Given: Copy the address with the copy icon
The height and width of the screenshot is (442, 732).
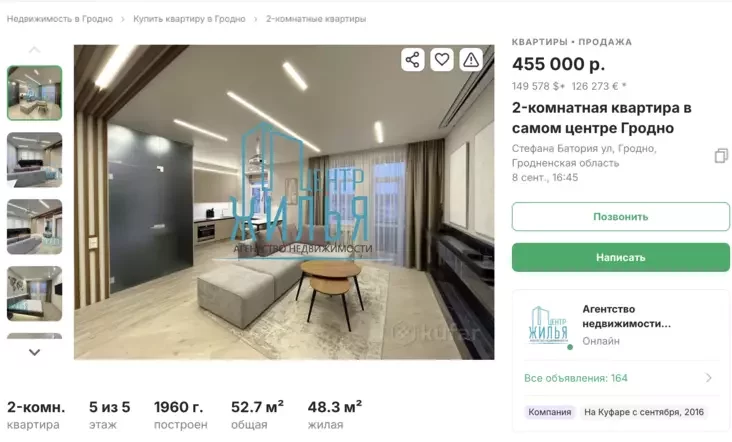Looking at the screenshot, I should [x=721, y=156].
